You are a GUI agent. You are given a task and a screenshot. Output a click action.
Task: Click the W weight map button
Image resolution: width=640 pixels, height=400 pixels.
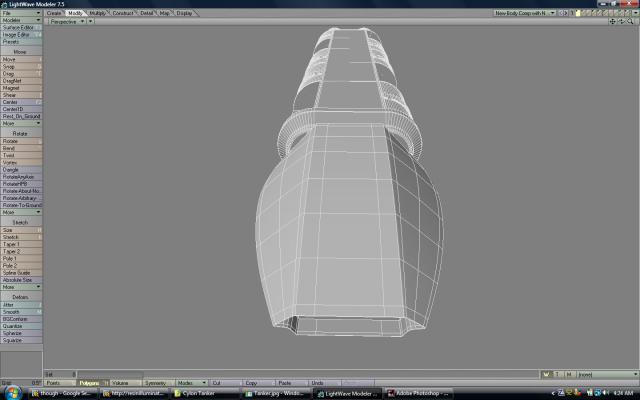[547, 374]
